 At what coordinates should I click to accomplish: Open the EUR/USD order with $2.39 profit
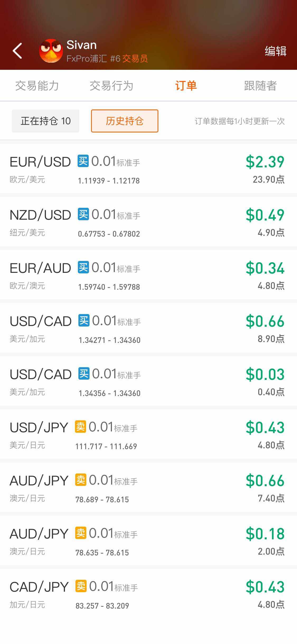(148, 169)
